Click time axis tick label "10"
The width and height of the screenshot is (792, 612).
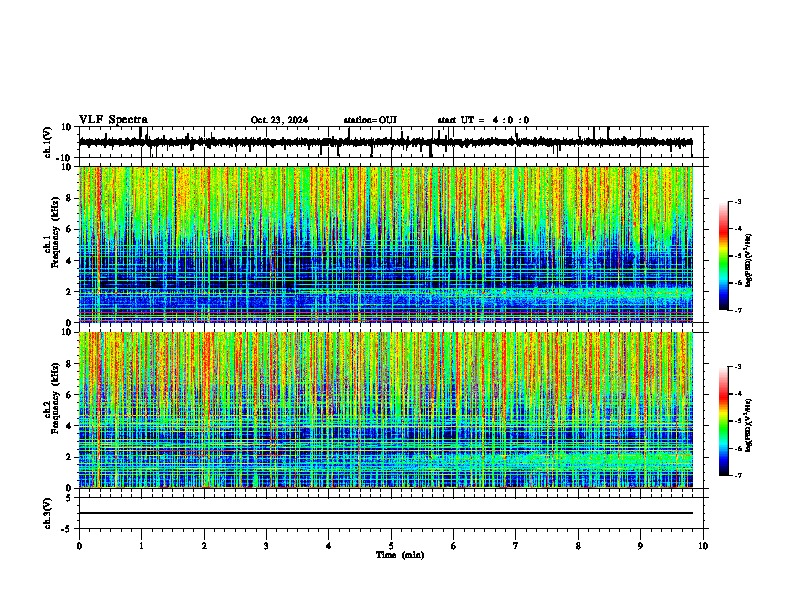click(x=703, y=546)
